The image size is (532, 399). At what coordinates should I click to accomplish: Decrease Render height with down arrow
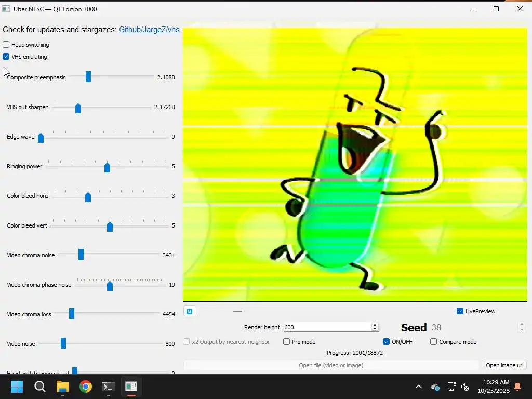point(375,329)
